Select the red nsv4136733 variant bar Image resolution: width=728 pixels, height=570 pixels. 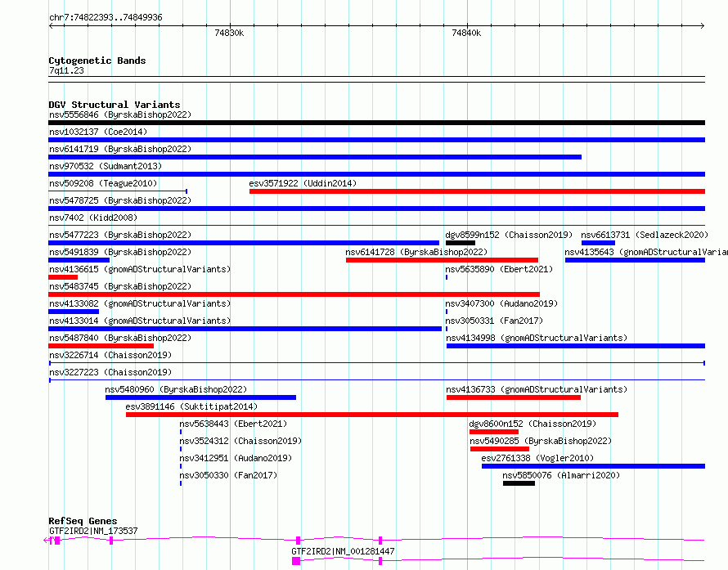coord(514,397)
